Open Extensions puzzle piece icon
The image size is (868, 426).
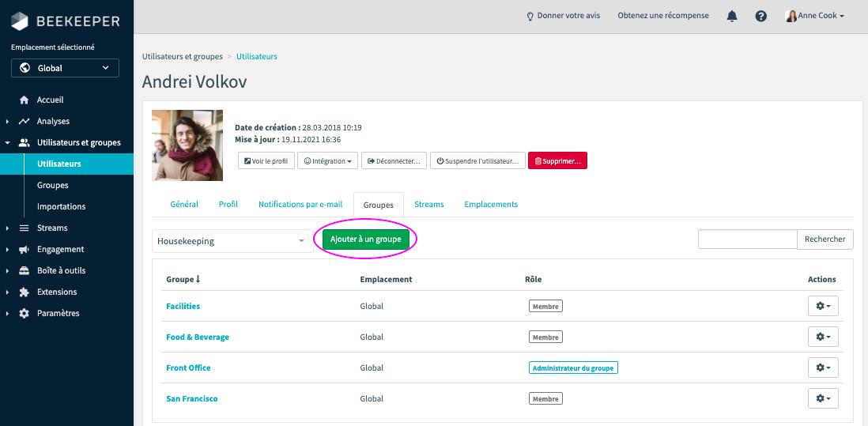(x=24, y=292)
